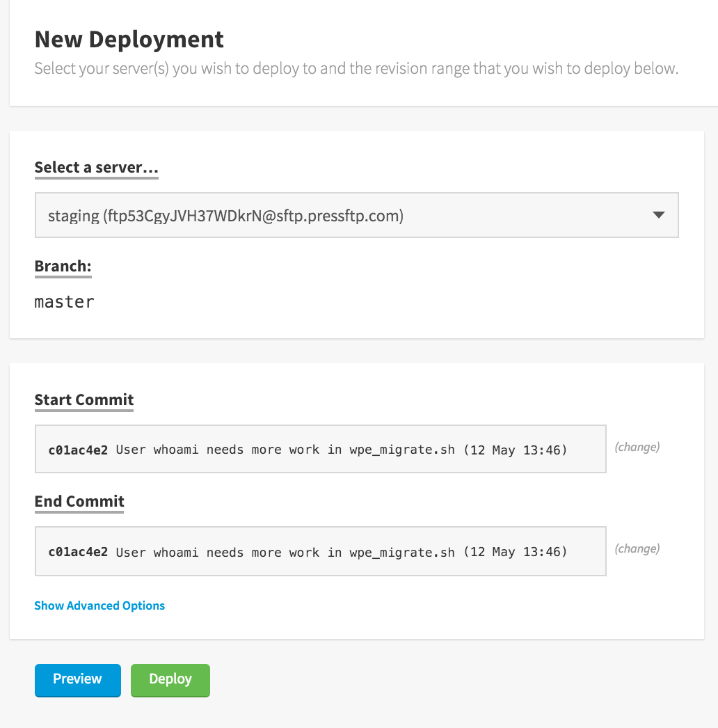Select the End Commit message field

pyautogui.click(x=320, y=551)
